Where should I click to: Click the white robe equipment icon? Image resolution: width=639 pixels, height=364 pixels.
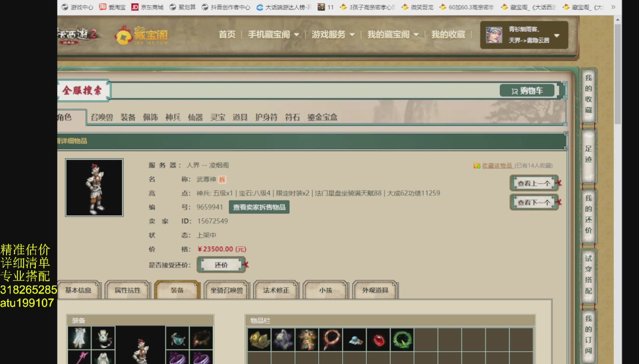pyautogui.click(x=79, y=338)
